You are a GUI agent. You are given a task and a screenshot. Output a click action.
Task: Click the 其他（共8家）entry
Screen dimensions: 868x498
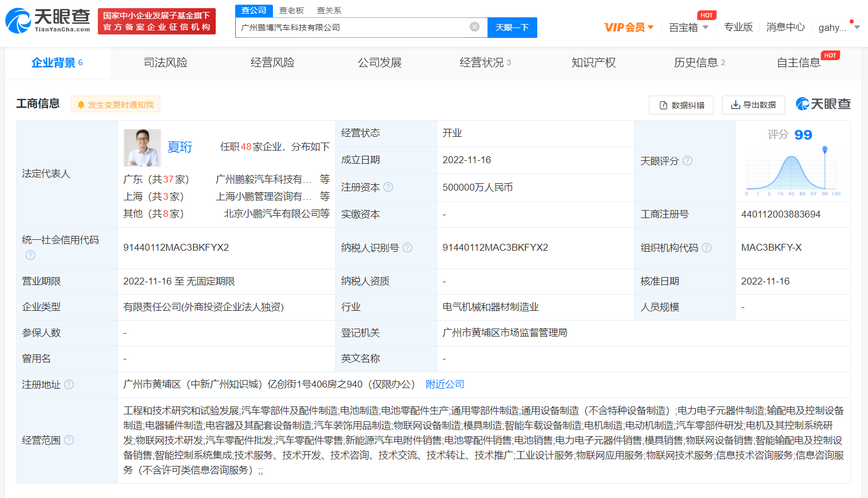(153, 214)
